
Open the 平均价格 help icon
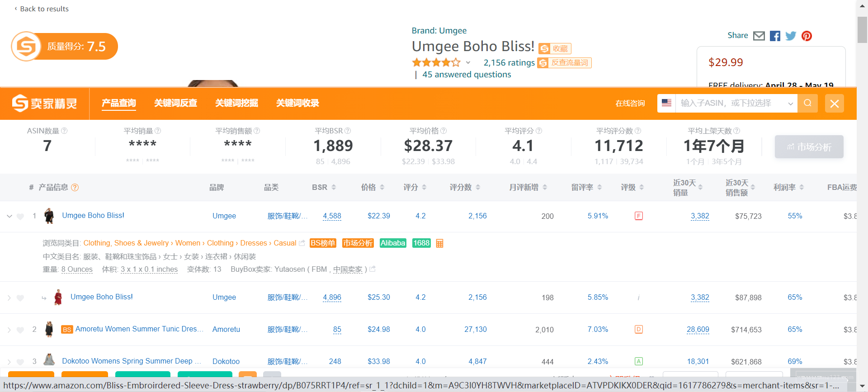443,131
